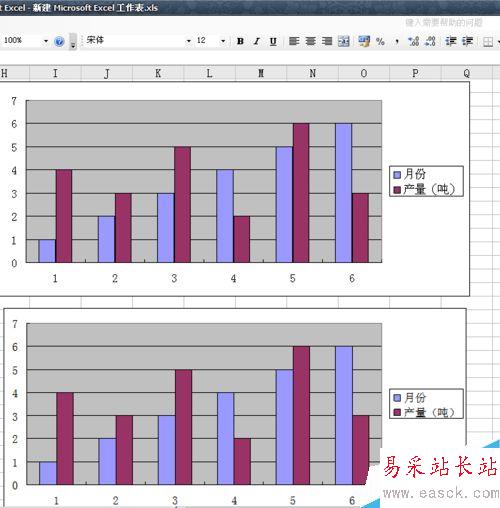Apply currency style format
500x508 pixels.
(364, 41)
